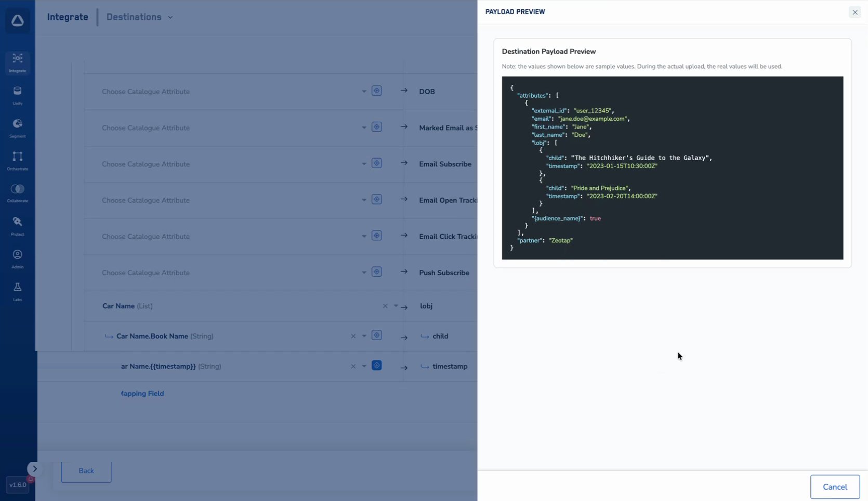Viewport: 868px width, 501px height.
Task: Clear the Car Name.{{timestamp}} selection
Action: pos(353,366)
